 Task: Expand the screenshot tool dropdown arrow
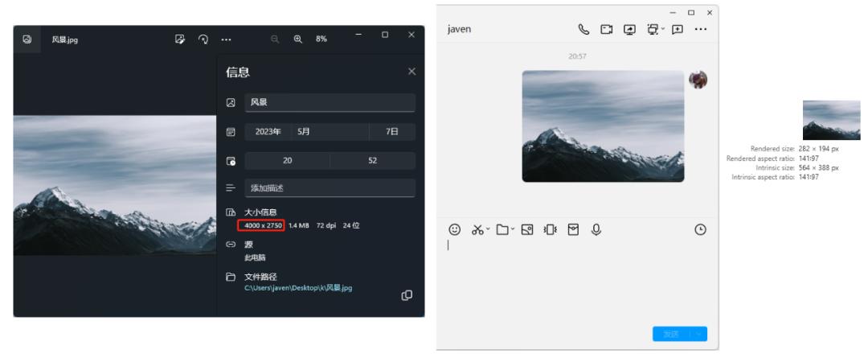(x=488, y=229)
